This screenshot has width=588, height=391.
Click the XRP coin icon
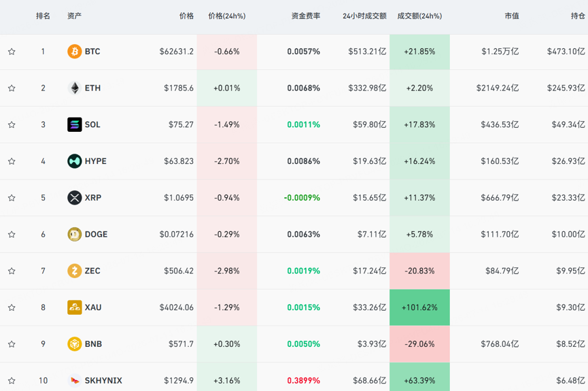pos(75,198)
